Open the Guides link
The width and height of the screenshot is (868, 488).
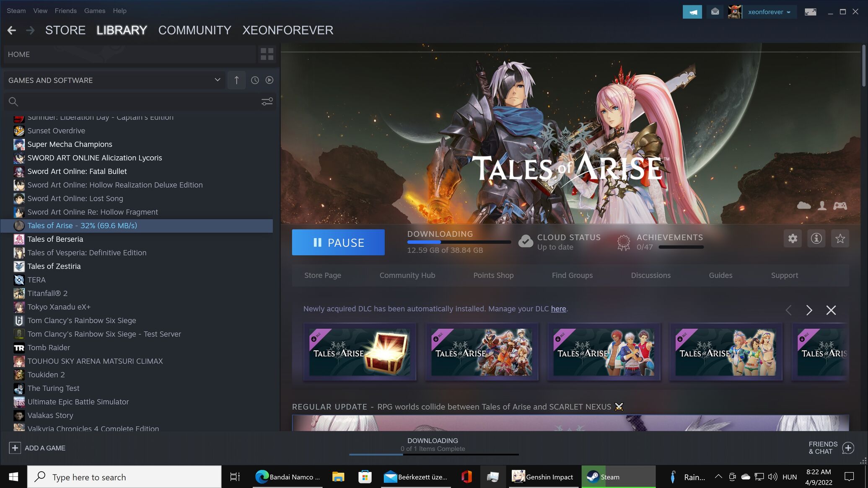pos(720,275)
